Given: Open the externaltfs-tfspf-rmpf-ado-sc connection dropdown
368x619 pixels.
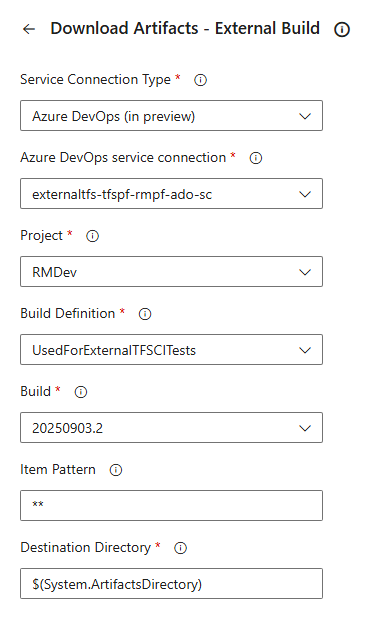Looking at the screenshot, I should [x=171, y=193].
